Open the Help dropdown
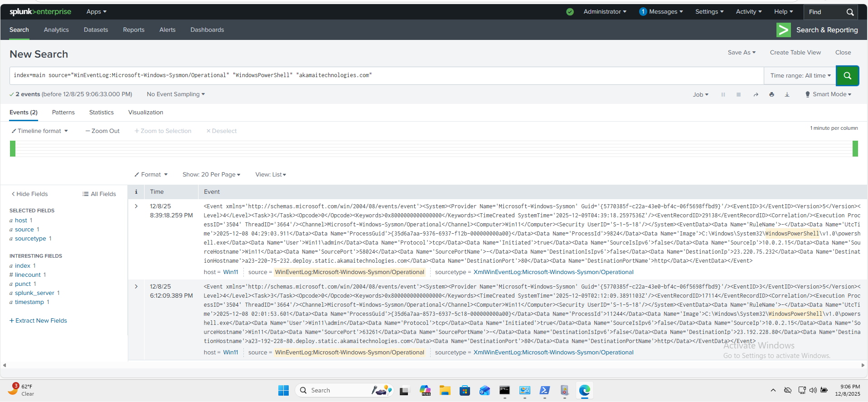 (784, 12)
